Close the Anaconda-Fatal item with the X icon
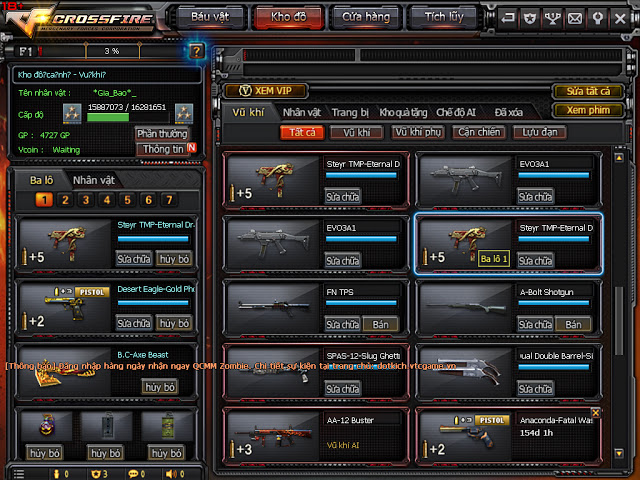Image resolution: width=640 pixels, height=480 pixels. (596, 413)
